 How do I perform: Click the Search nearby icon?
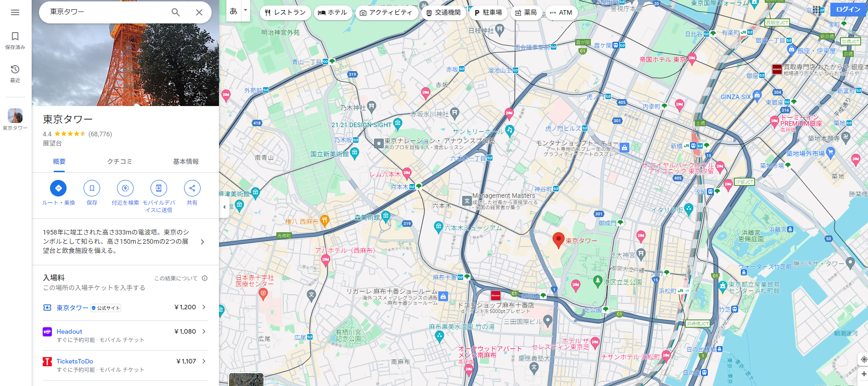[x=125, y=188]
